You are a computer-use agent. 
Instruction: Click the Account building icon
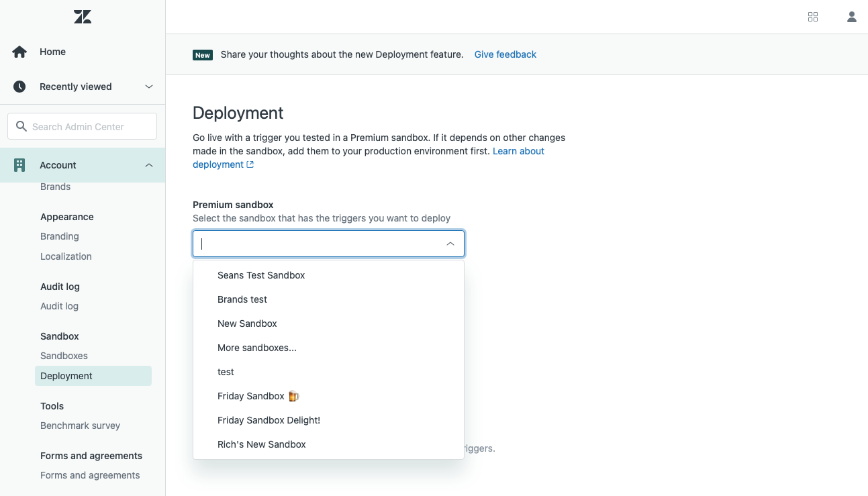[19, 165]
